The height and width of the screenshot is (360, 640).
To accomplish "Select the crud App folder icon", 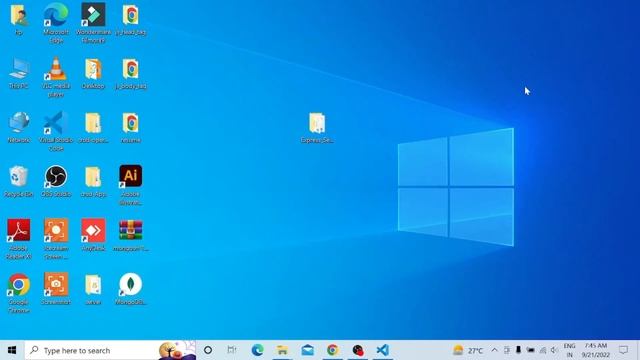I will click(93, 181).
